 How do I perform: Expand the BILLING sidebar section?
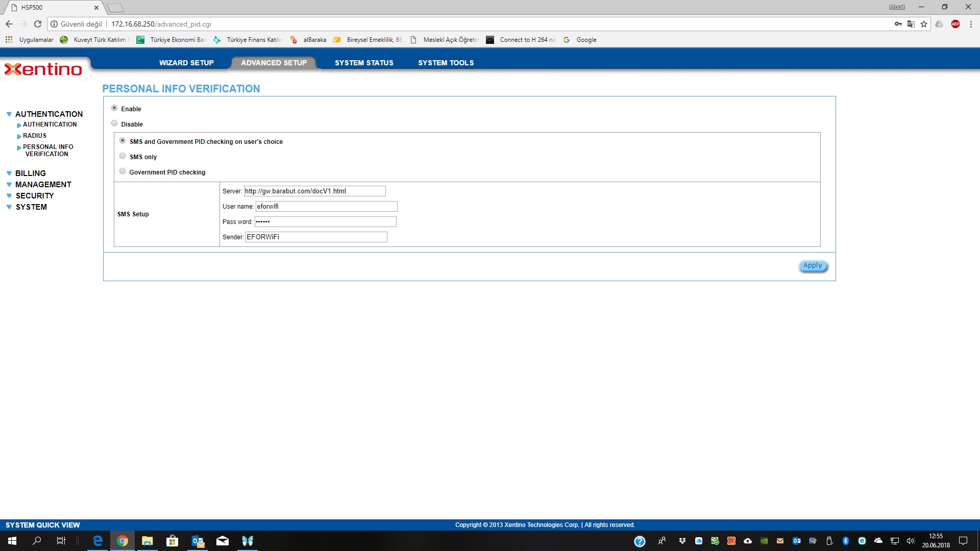click(x=30, y=173)
